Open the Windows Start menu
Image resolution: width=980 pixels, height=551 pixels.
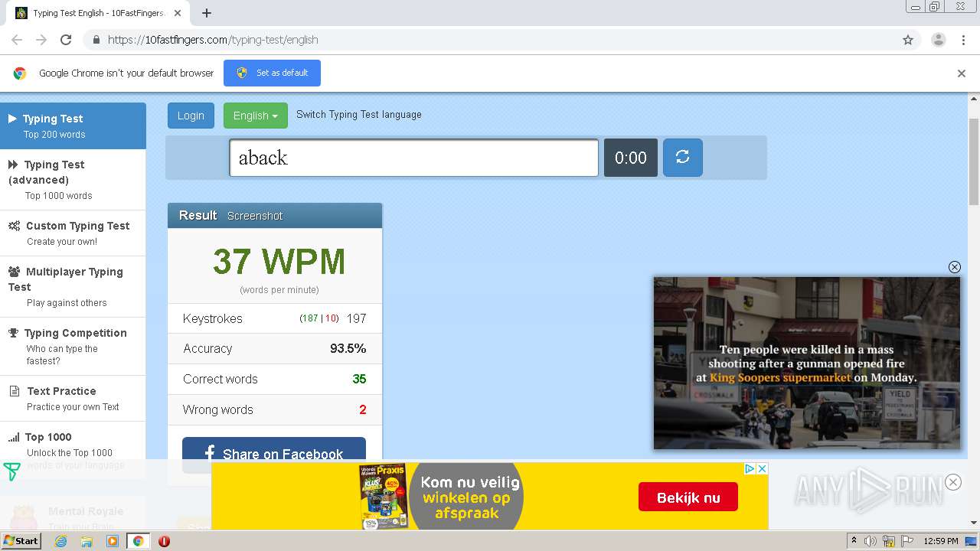pos(21,541)
